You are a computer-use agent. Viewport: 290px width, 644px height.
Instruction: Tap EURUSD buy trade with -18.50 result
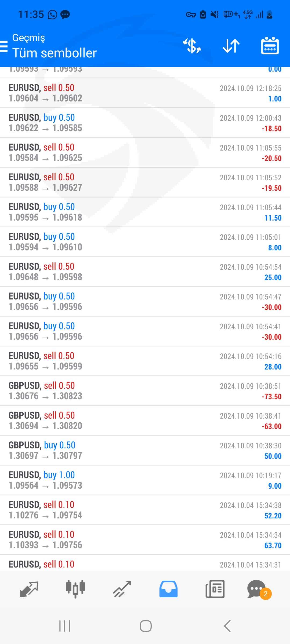click(x=145, y=123)
